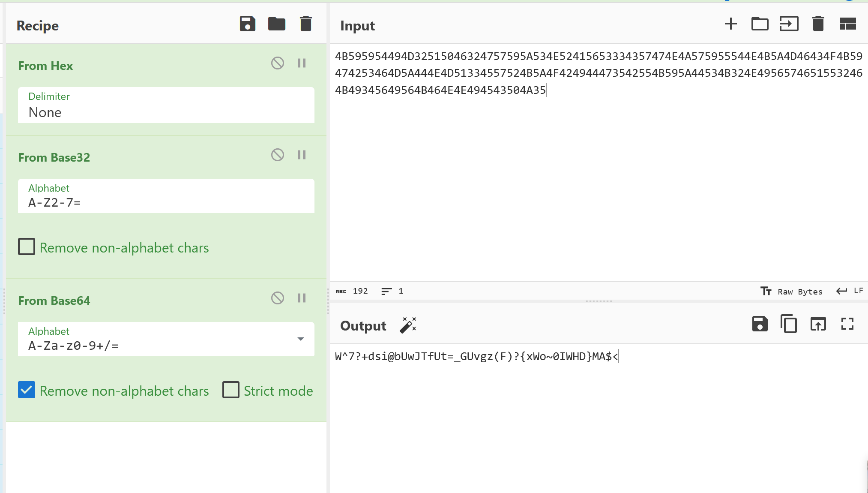
Task: Disable the From Base32 operation step
Action: (x=278, y=155)
